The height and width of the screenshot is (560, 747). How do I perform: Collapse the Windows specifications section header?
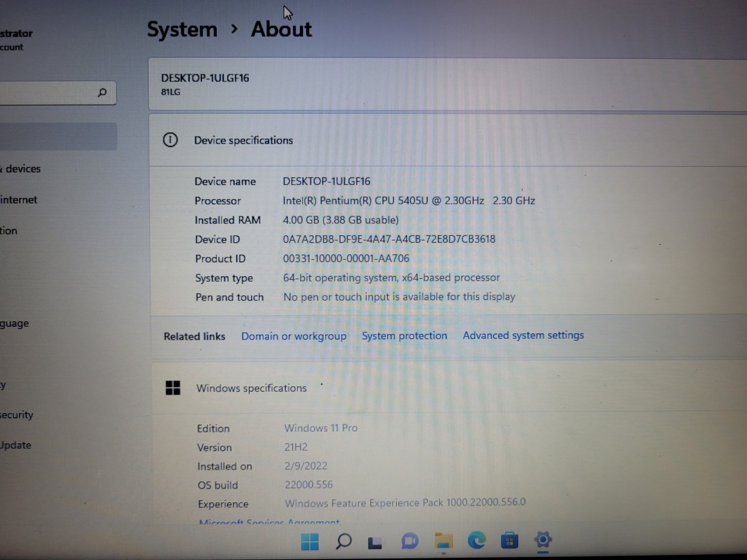[x=449, y=388]
